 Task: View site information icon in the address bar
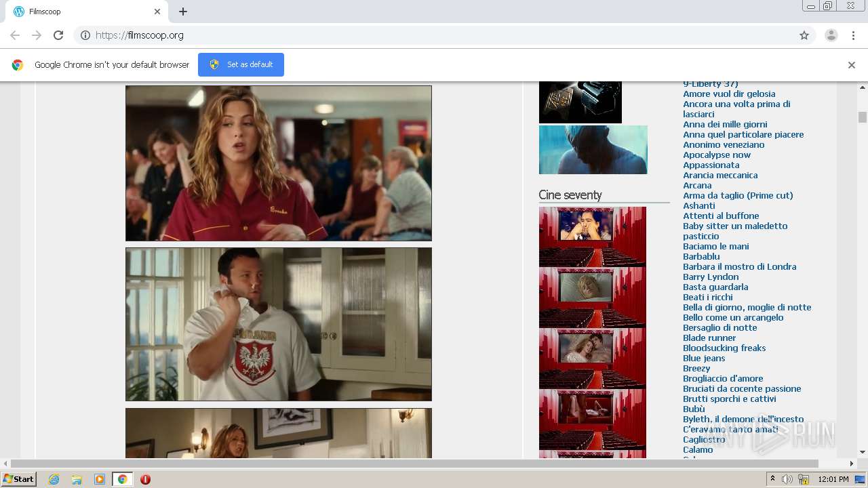85,35
